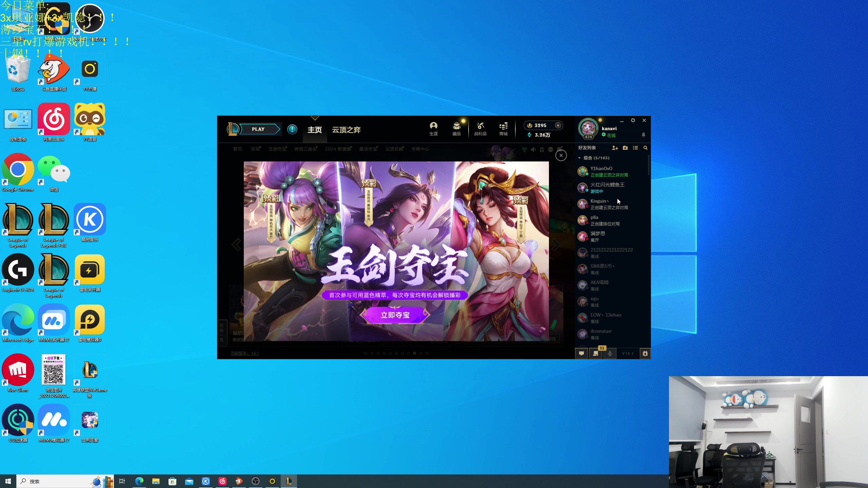
Task: Open the 首页 sub-tab
Action: point(237,149)
